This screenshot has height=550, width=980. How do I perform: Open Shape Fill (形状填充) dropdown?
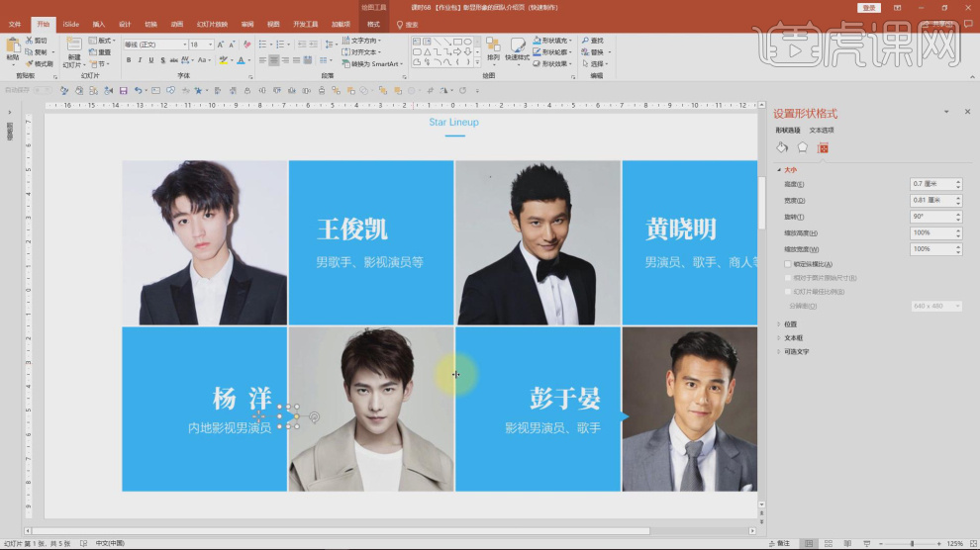[x=558, y=41]
